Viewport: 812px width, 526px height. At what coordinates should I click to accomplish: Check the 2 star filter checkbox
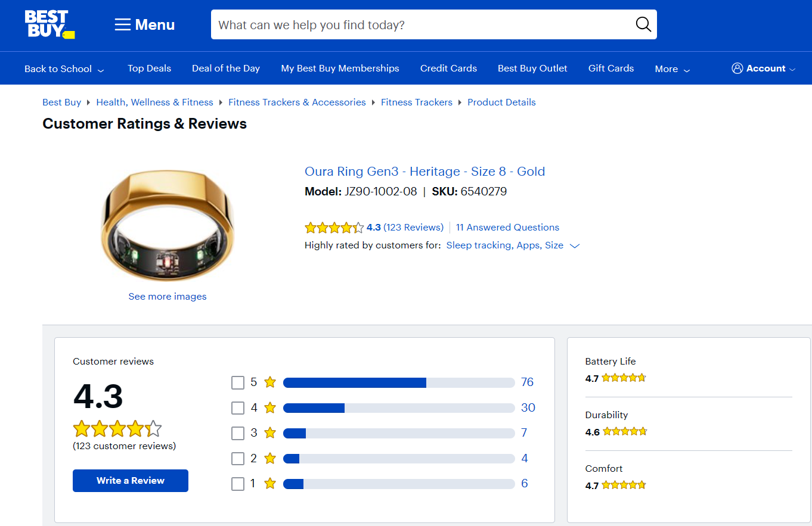coord(238,459)
